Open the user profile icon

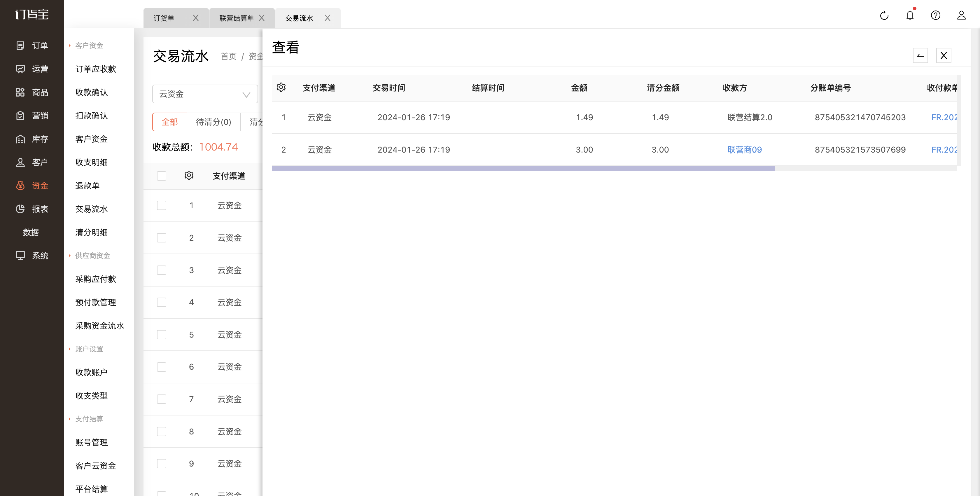click(961, 15)
